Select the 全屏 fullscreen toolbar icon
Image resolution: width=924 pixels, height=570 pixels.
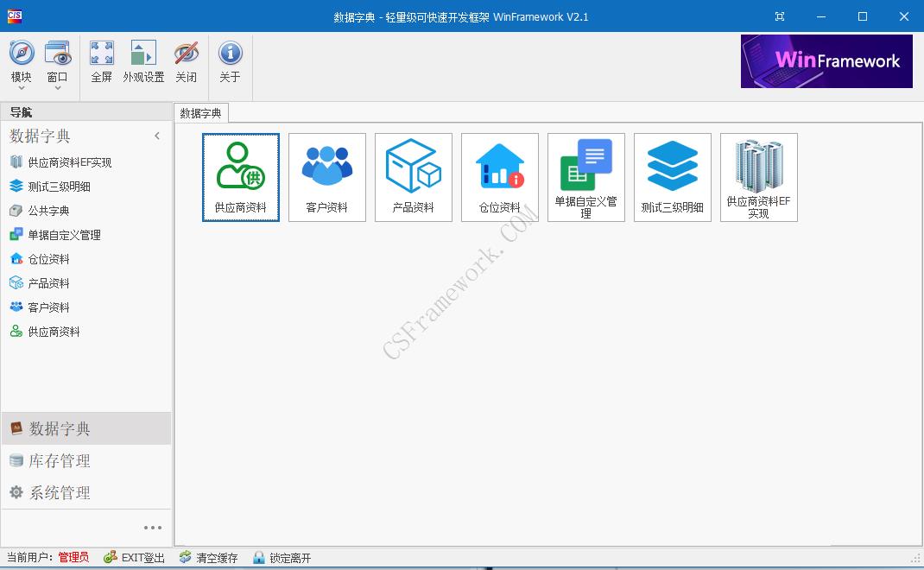pos(101,60)
